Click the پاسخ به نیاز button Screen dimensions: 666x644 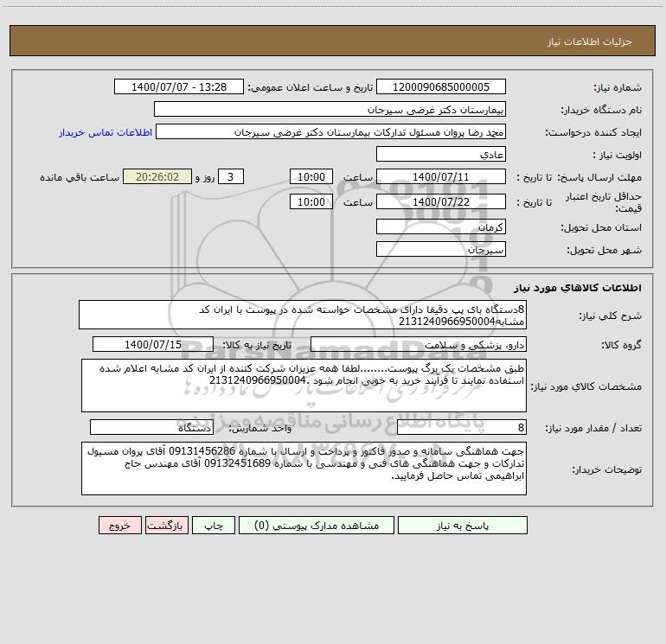coord(462,526)
